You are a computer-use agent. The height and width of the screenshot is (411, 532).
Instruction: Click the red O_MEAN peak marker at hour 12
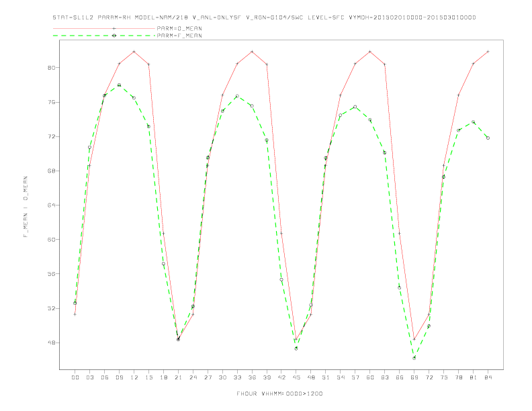(x=134, y=52)
